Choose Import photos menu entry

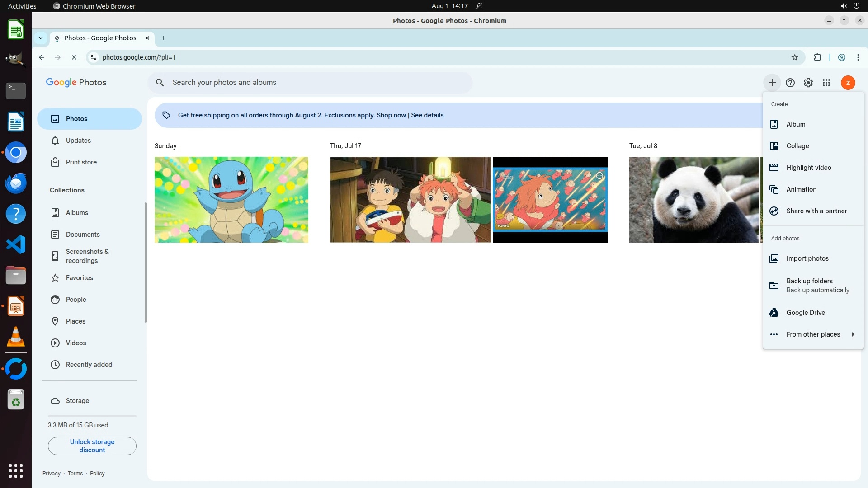807,258
